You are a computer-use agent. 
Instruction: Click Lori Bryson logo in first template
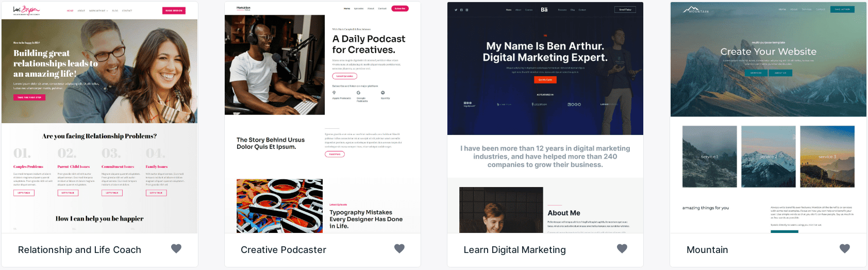pyautogui.click(x=26, y=10)
